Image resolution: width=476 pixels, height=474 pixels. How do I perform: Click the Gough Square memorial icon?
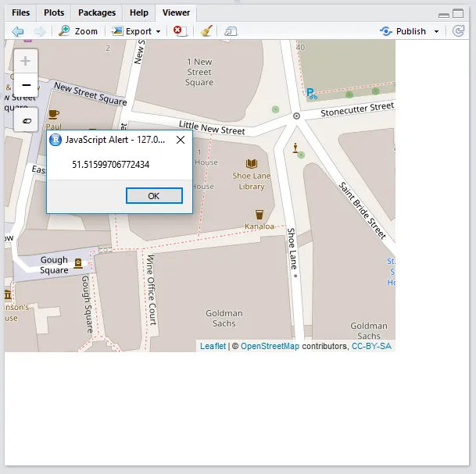pyautogui.click(x=78, y=263)
